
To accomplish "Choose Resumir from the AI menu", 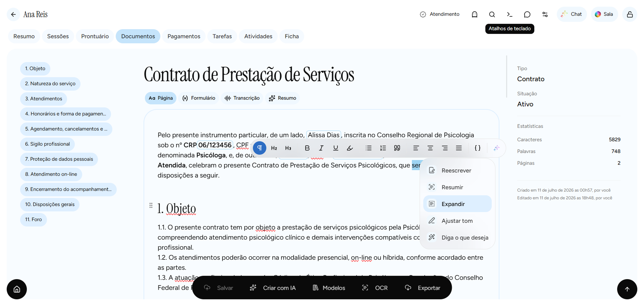I will coord(458,187).
